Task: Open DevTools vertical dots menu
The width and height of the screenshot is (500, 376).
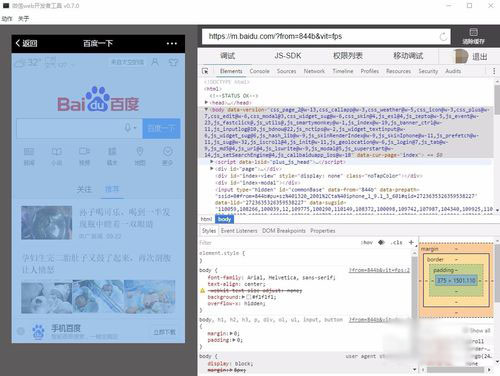Action: [x=494, y=71]
